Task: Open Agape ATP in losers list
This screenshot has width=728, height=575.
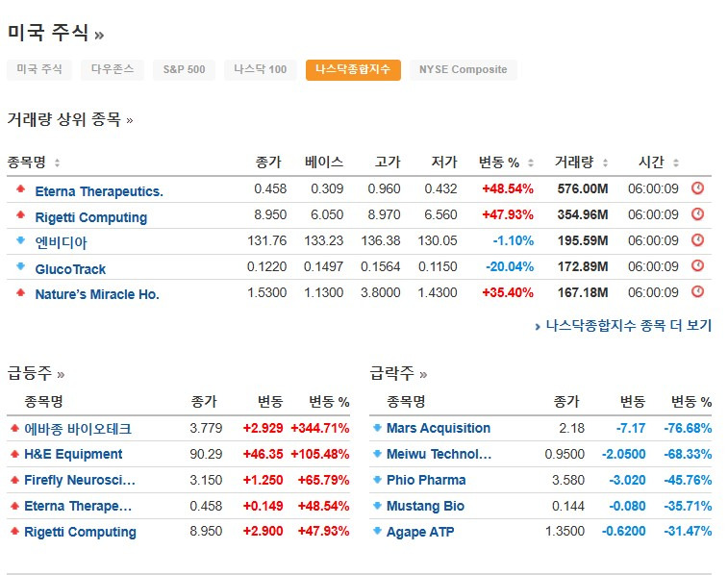Action: coord(420,532)
